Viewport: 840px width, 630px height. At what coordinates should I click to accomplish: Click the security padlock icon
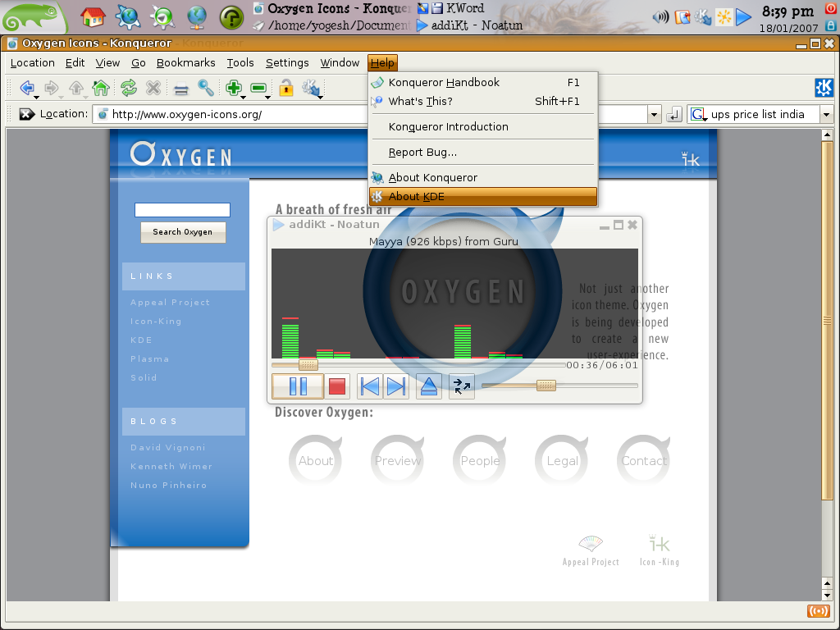click(x=286, y=87)
